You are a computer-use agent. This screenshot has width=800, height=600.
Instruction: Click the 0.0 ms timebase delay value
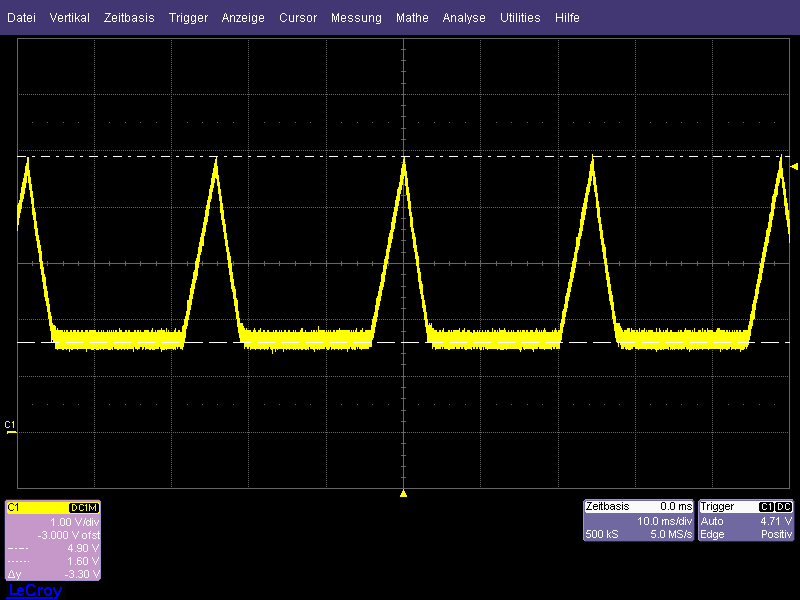[676, 506]
